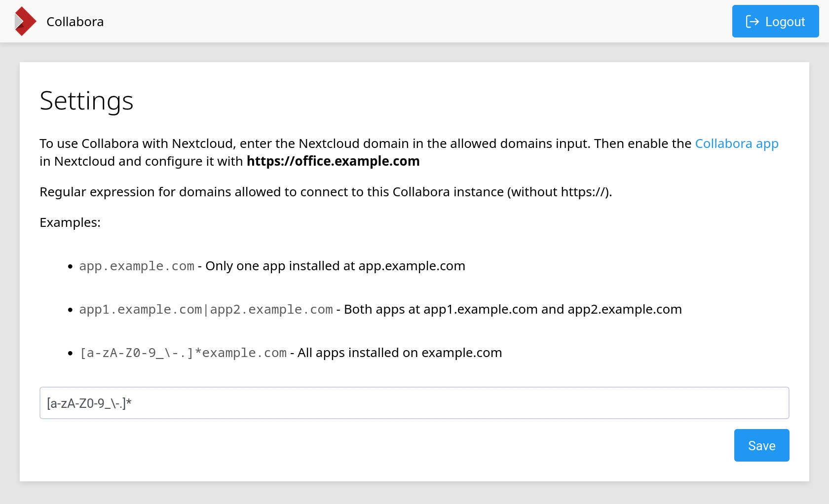This screenshot has height=504, width=829.
Task: Click the Collabora brand name in header
Action: click(x=75, y=22)
